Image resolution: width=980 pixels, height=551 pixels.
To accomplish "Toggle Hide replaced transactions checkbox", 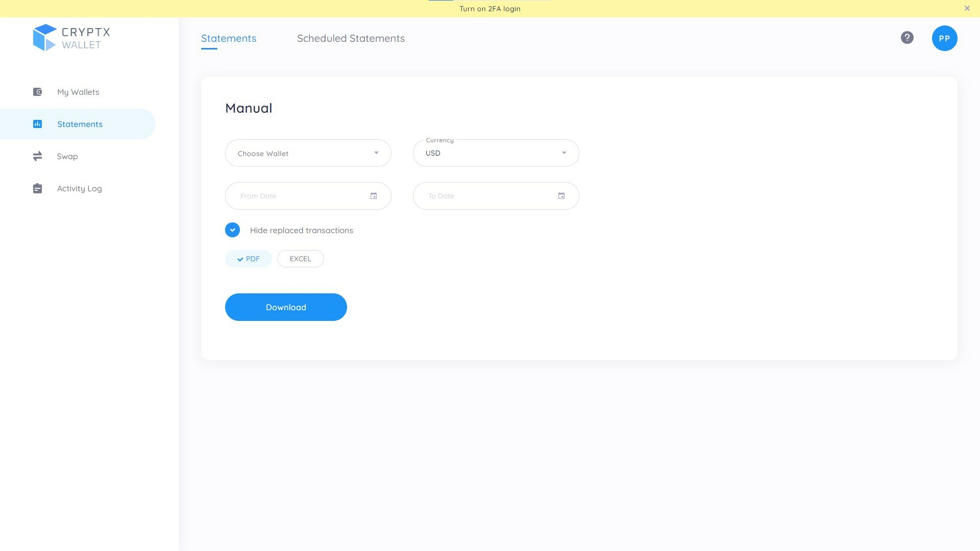I will click(232, 230).
